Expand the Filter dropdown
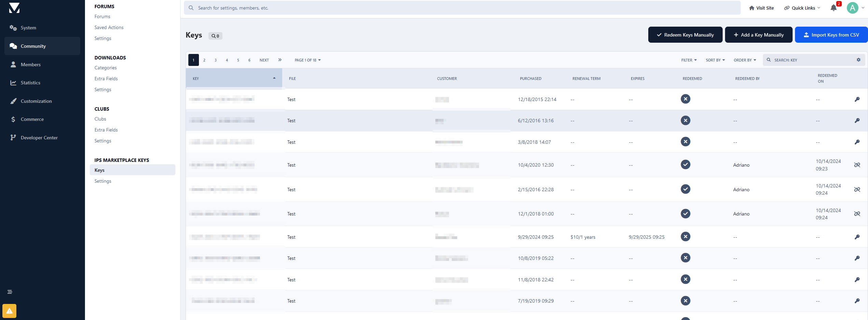This screenshot has height=320, width=868. (x=689, y=60)
